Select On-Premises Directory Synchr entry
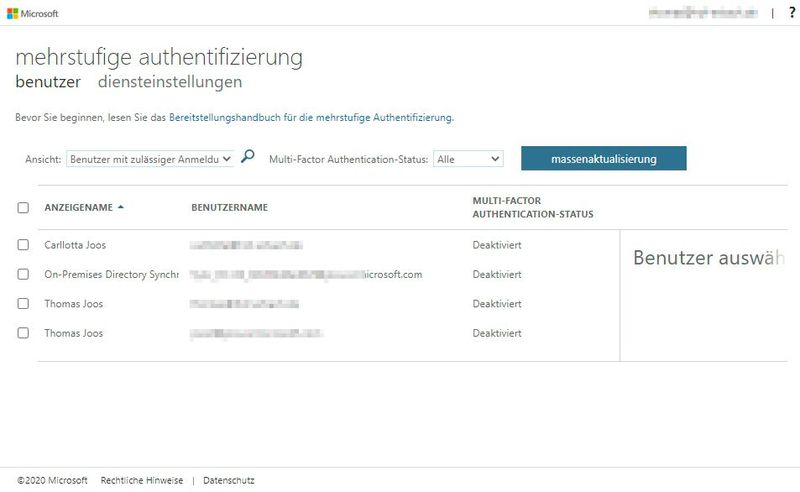This screenshot has height=492, width=800. pos(111,275)
